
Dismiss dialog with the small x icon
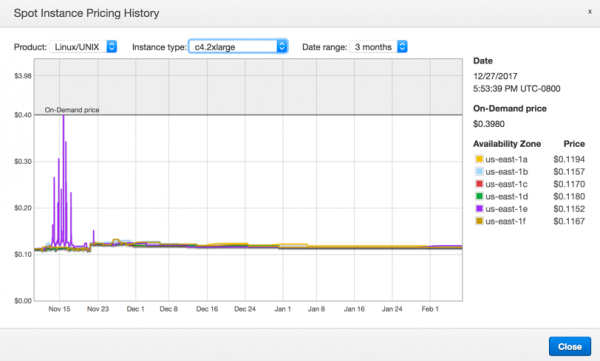(x=590, y=11)
